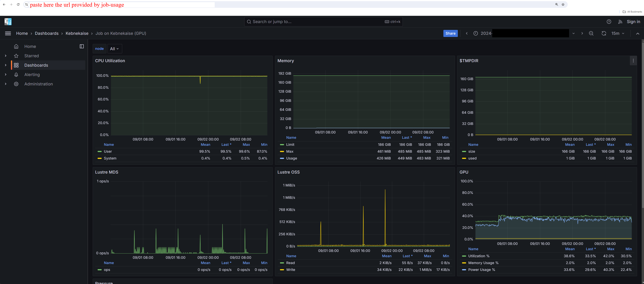
Task: Click the browser zoom magnifier icon
Action: click(557, 4)
